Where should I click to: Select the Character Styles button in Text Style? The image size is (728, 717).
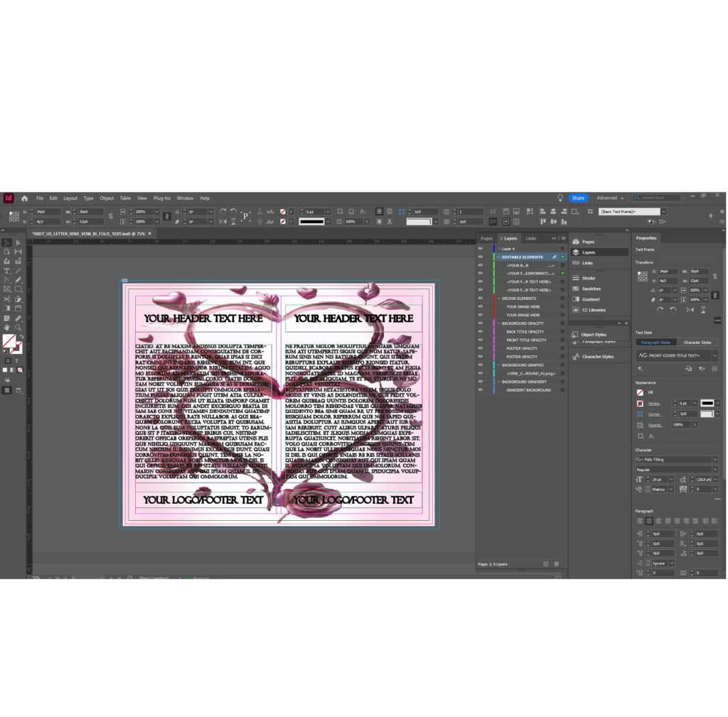[697, 343]
